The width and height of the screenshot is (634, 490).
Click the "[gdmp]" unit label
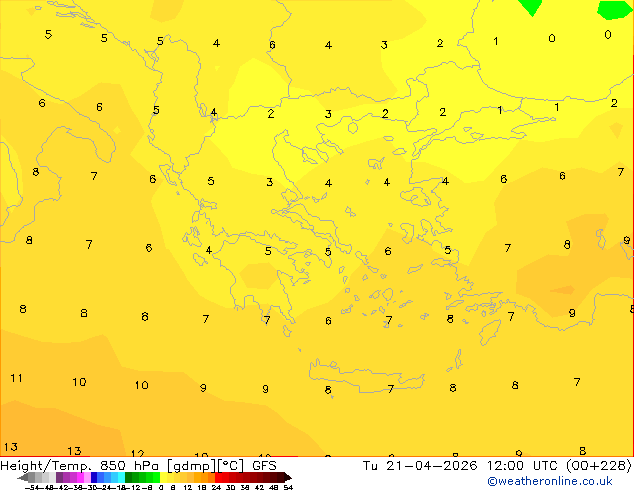tap(192, 466)
